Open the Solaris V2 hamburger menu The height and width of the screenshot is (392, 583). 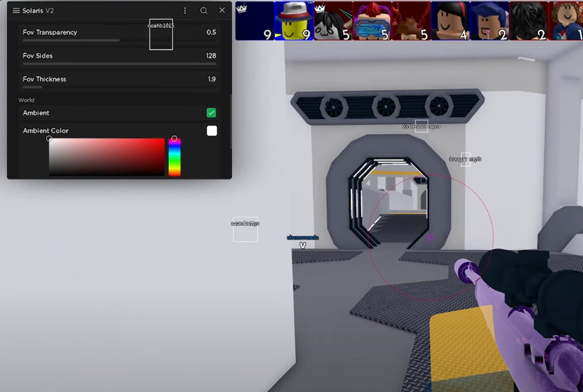(16, 11)
